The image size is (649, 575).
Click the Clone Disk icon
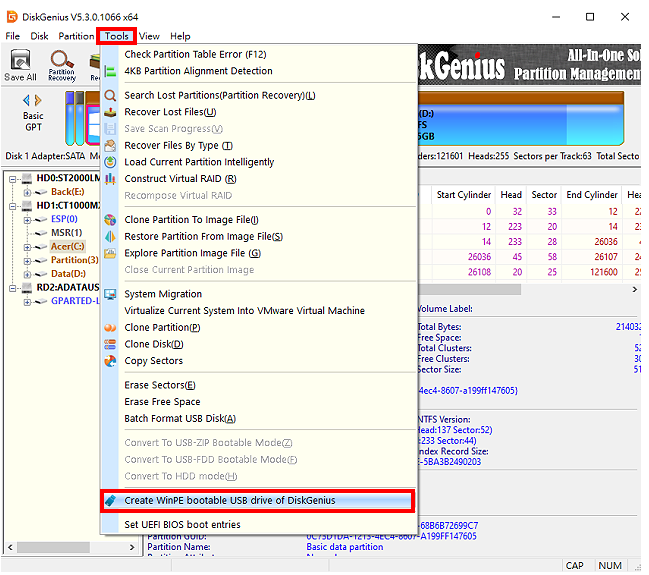(110, 344)
